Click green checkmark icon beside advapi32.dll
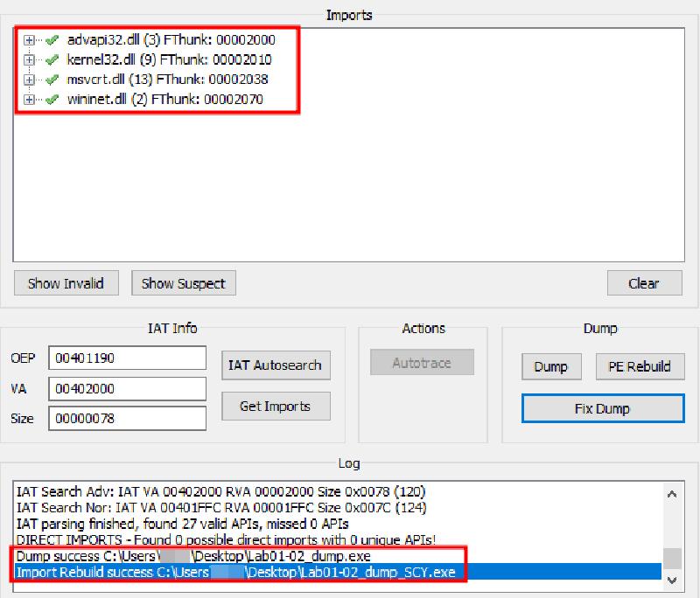 pyautogui.click(x=52, y=40)
